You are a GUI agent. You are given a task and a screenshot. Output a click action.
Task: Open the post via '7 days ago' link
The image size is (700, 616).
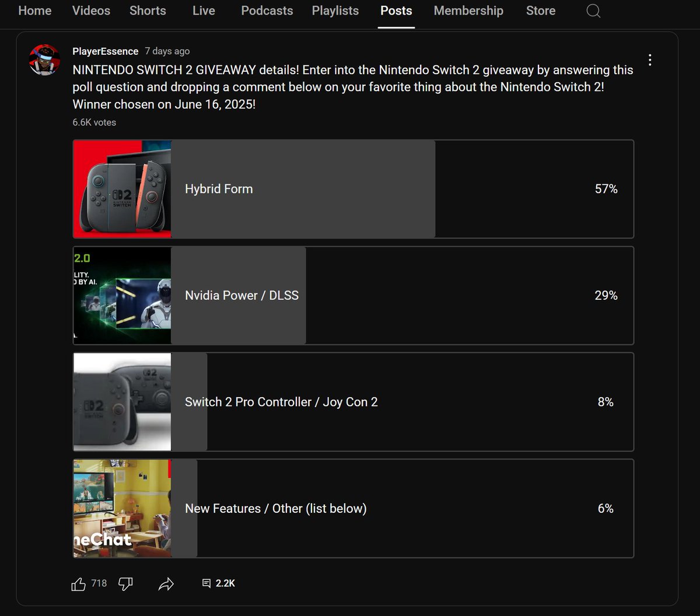click(167, 51)
